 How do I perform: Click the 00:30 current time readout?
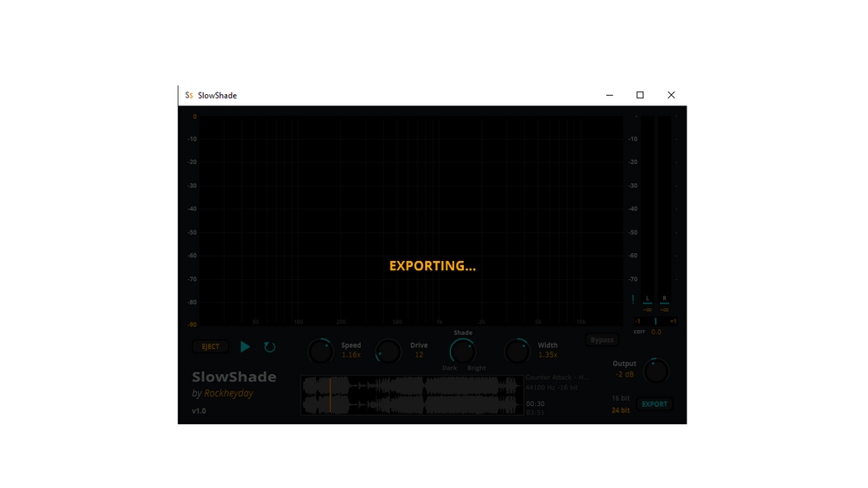(x=535, y=404)
